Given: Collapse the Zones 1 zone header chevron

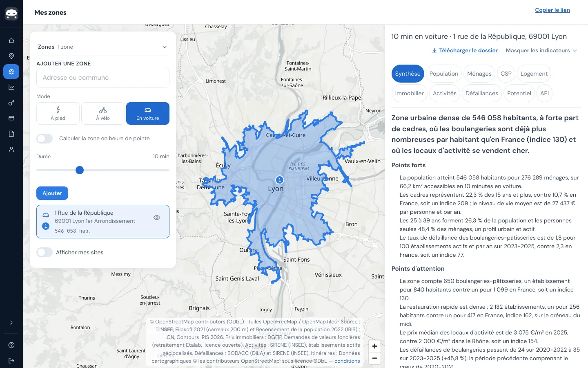Looking at the screenshot, I should (x=165, y=47).
